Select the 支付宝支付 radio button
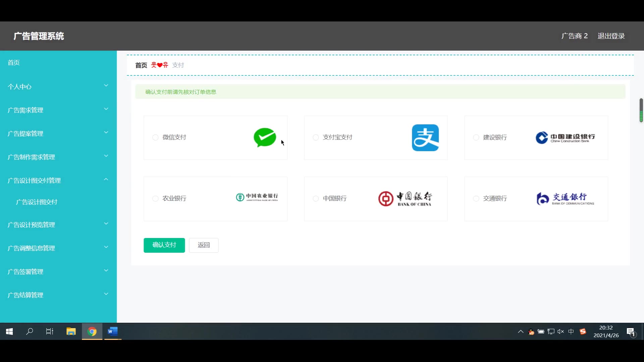Viewport: 644px width, 362px height. tap(316, 137)
